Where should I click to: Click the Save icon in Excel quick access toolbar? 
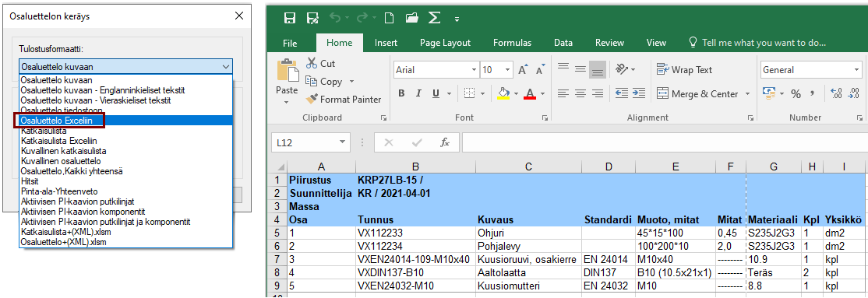(x=290, y=18)
